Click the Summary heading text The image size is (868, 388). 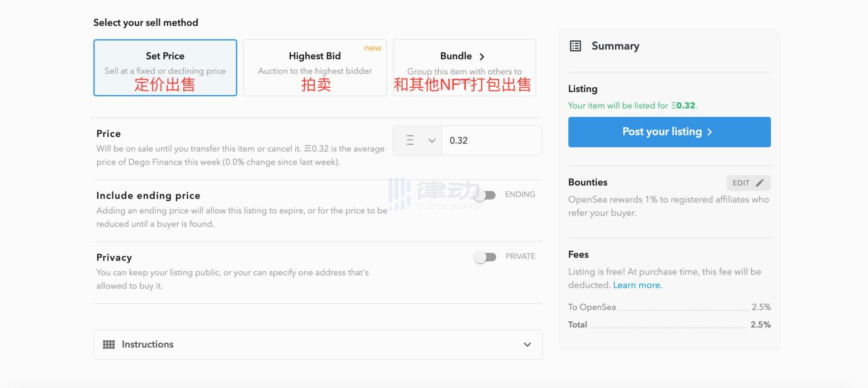(615, 46)
